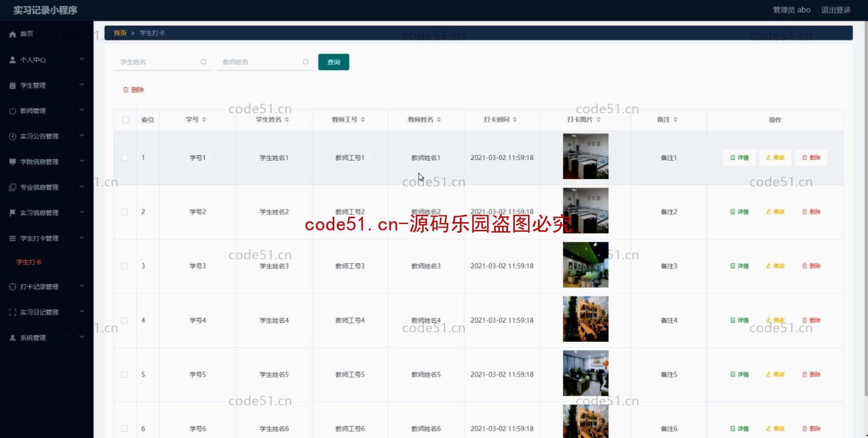868x438 pixels.
Task: Open the 打卡图片 thumbnail in row 1
Action: point(586,156)
